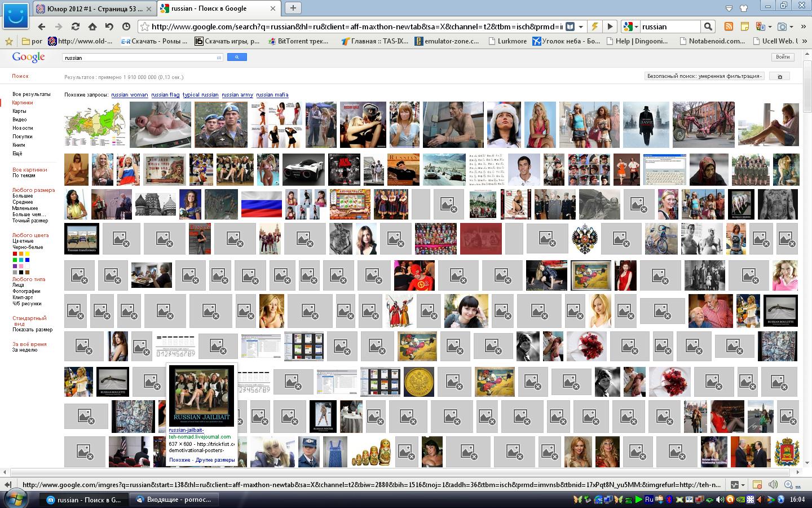Switch to the 'Юмор 2012 #1 - Страница 53' tab

[94, 8]
